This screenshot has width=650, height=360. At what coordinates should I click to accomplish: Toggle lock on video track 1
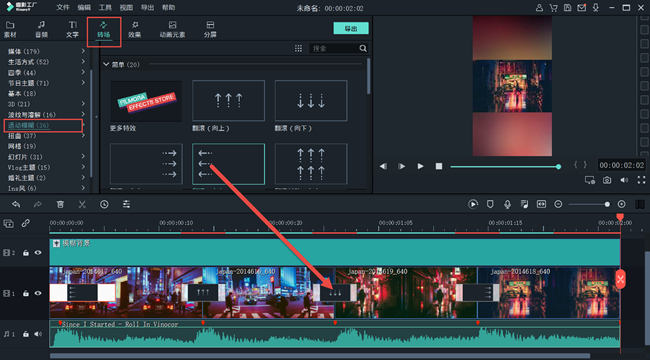26,294
